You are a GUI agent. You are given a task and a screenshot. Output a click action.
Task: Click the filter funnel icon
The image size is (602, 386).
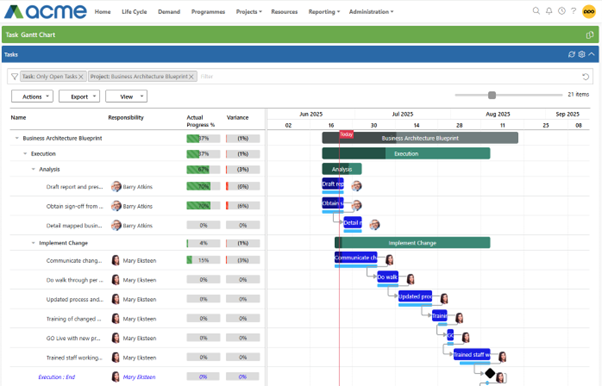coord(14,76)
